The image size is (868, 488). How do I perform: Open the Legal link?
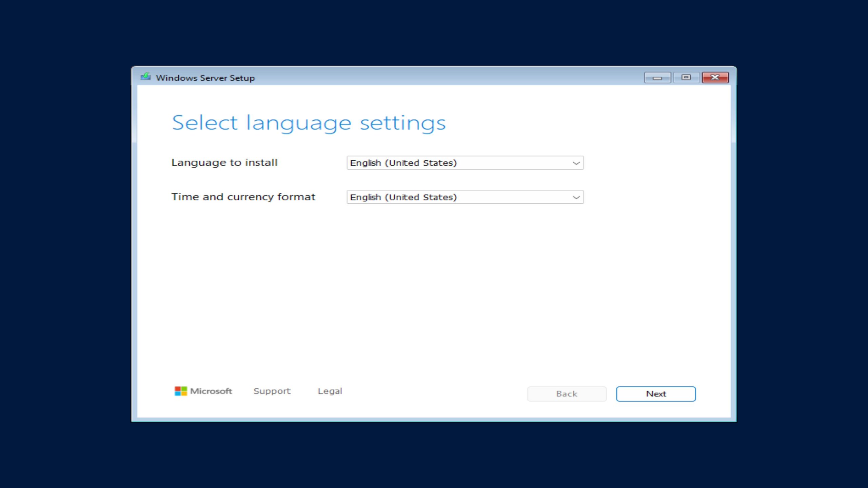(330, 391)
